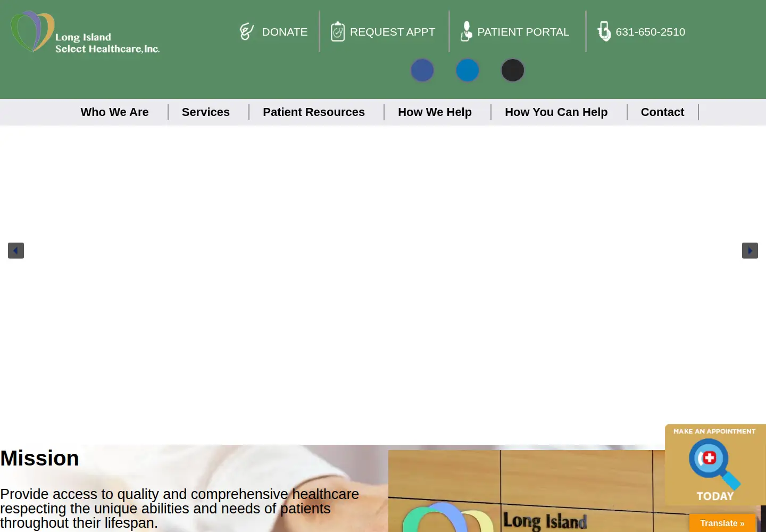Click the Long Island Select Healthcare logo

pos(85,32)
